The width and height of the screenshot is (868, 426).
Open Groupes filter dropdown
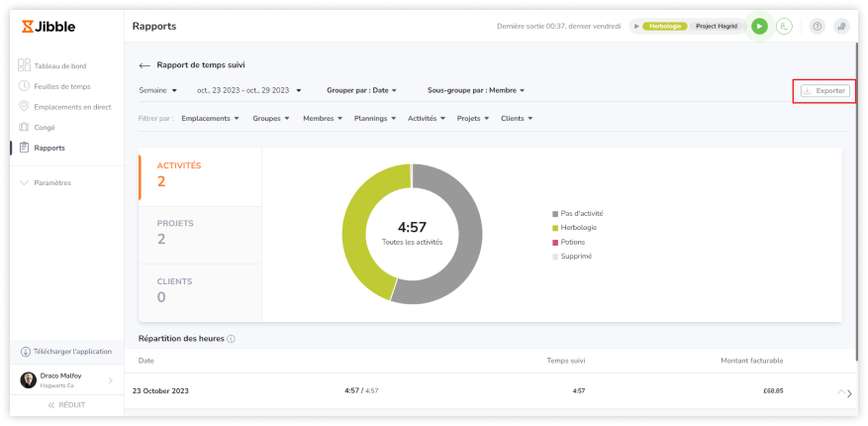pos(271,119)
